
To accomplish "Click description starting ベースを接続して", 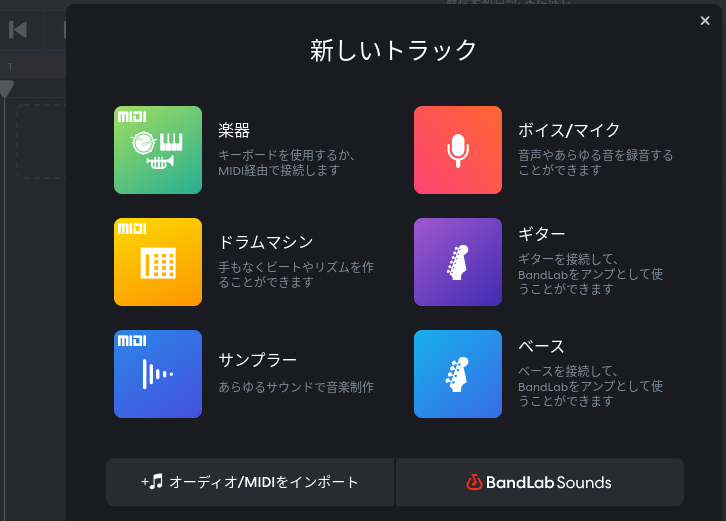I will 590,386.
